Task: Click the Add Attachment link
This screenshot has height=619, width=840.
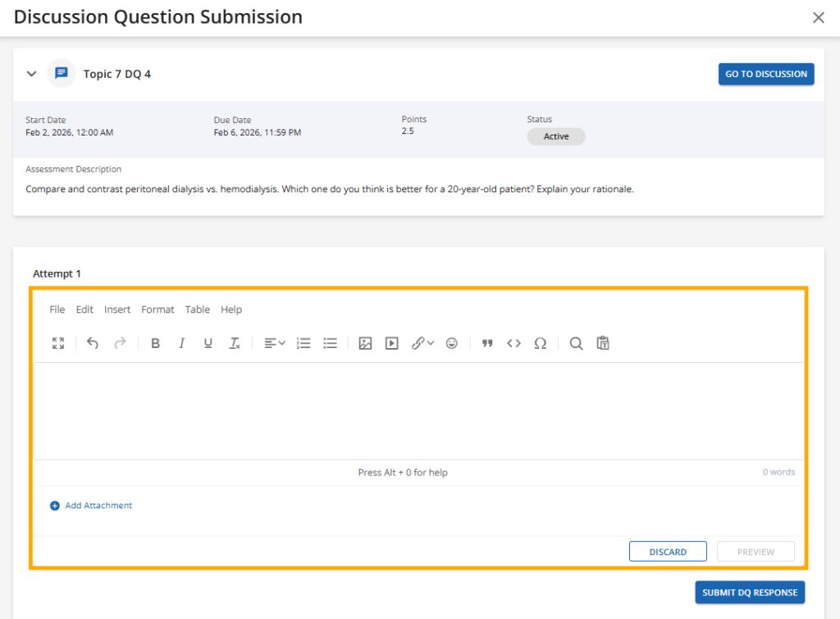Action: click(98, 506)
